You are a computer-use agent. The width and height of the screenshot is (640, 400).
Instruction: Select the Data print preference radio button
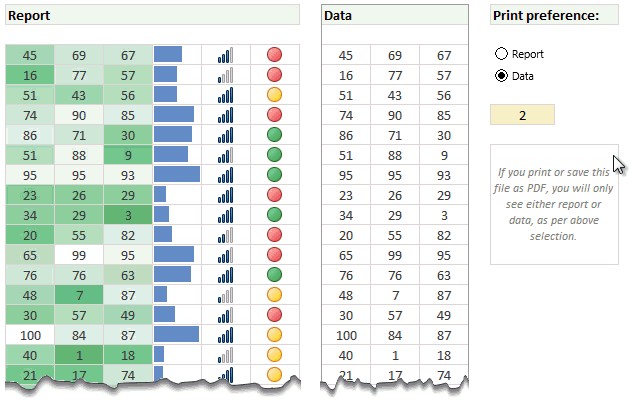point(502,75)
